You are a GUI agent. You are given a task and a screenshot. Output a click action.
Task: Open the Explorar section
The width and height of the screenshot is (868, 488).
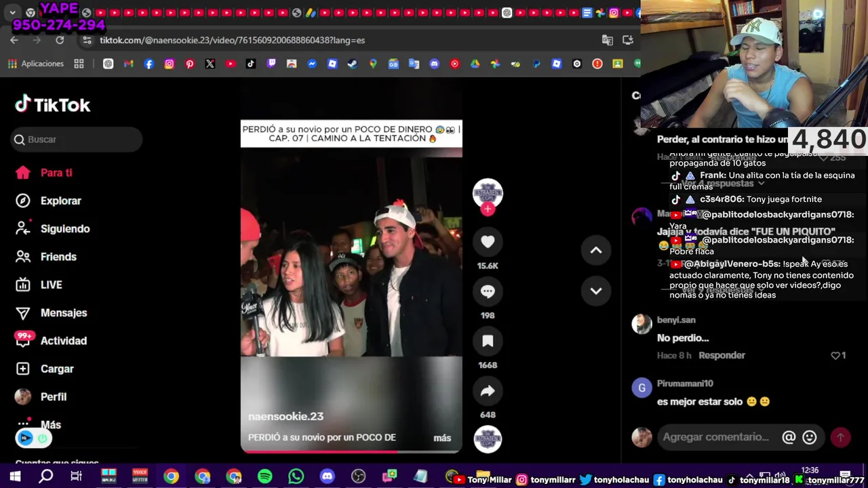[60, 201]
